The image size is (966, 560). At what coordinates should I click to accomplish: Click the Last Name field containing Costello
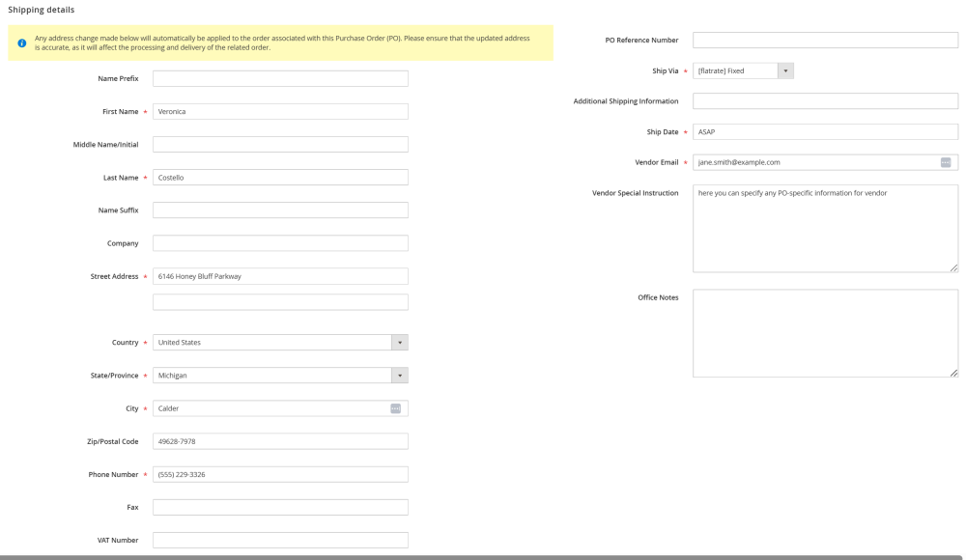(280, 178)
